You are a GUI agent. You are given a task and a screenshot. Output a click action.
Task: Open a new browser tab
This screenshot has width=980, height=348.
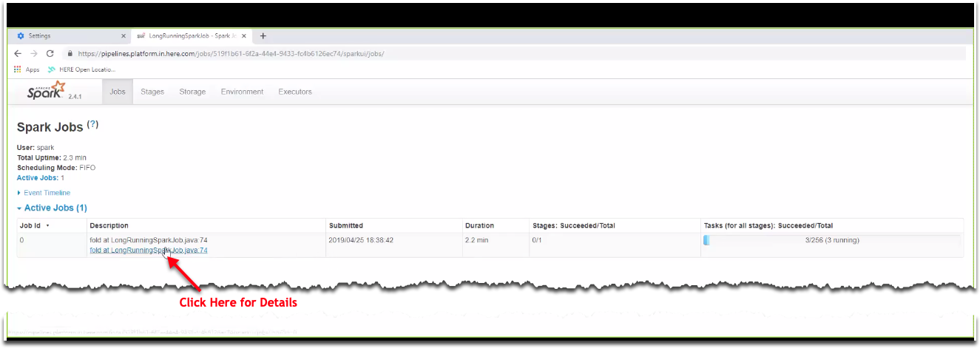coord(263,35)
